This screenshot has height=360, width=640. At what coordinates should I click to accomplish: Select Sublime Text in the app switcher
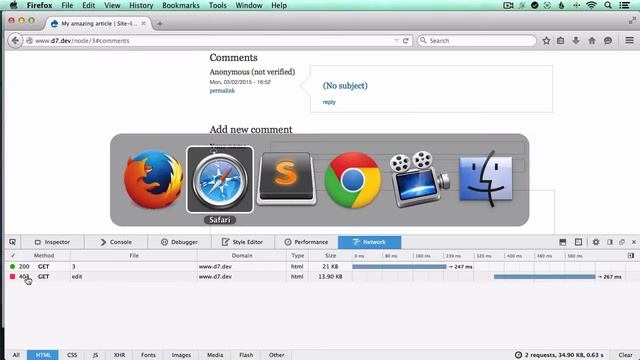286,179
